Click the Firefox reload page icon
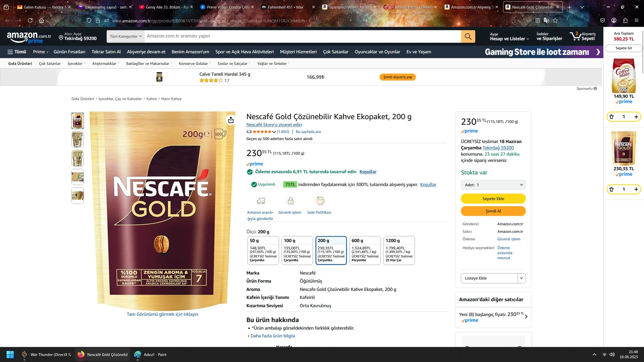The width and height of the screenshot is (644, 362). point(30,20)
